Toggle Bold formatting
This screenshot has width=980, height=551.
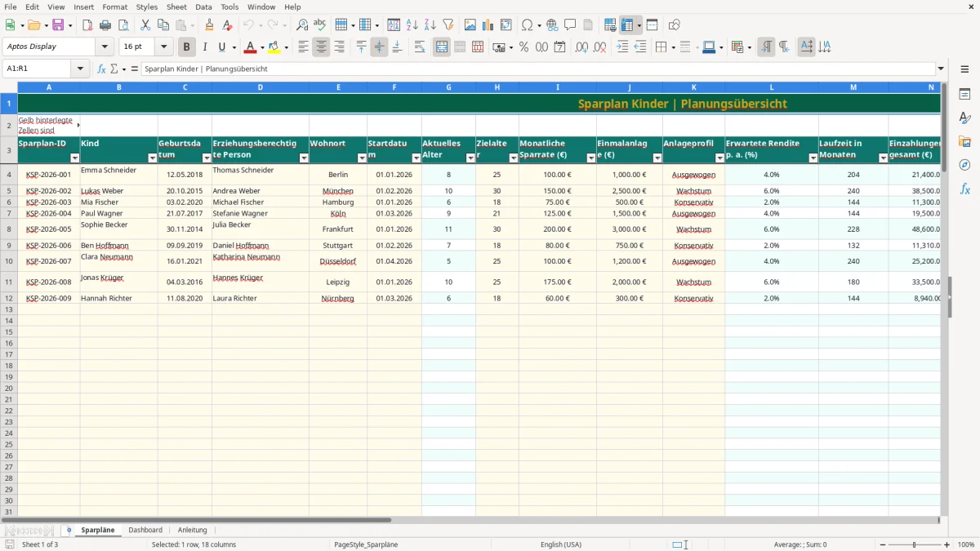click(187, 47)
